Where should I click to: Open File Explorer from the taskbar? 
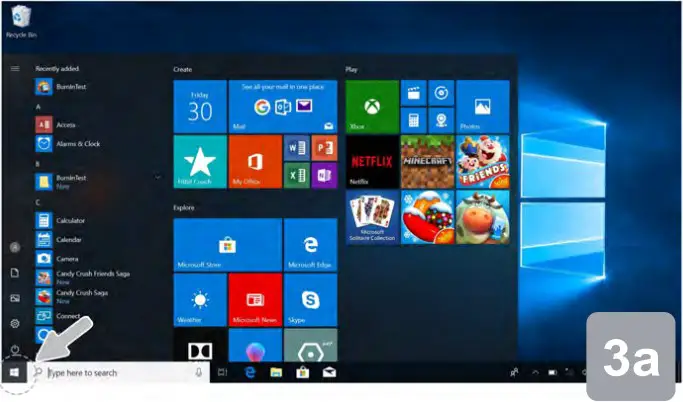276,372
